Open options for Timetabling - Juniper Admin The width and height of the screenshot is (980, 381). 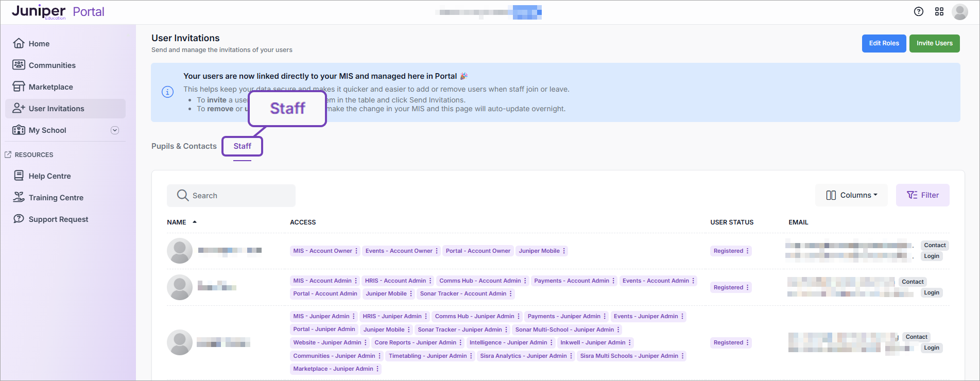471,356
